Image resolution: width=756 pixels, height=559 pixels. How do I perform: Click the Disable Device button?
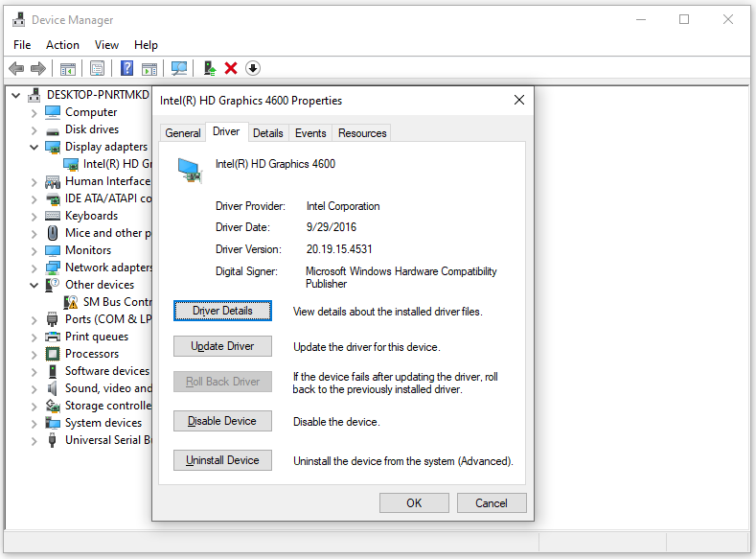click(x=222, y=421)
